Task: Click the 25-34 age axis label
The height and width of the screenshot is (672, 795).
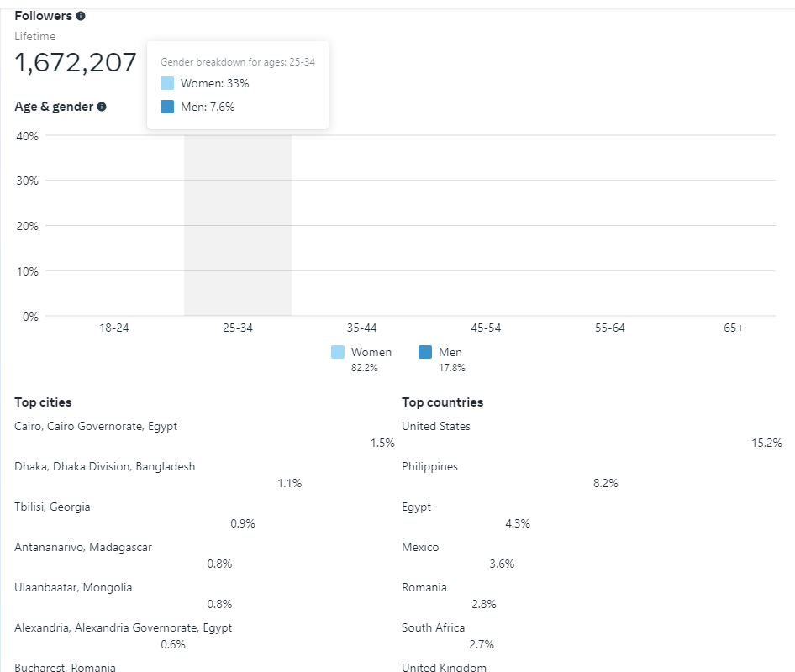Action: 238,328
